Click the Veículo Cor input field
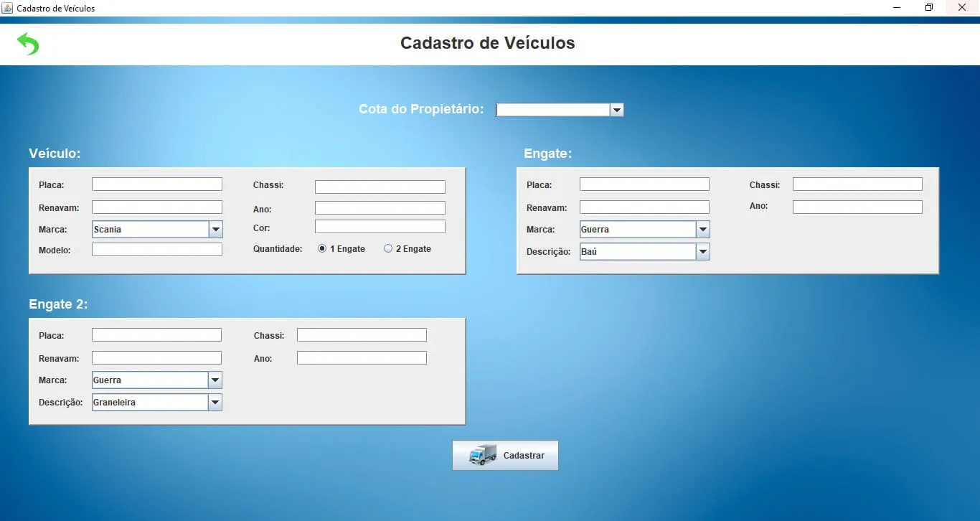 pyautogui.click(x=380, y=227)
